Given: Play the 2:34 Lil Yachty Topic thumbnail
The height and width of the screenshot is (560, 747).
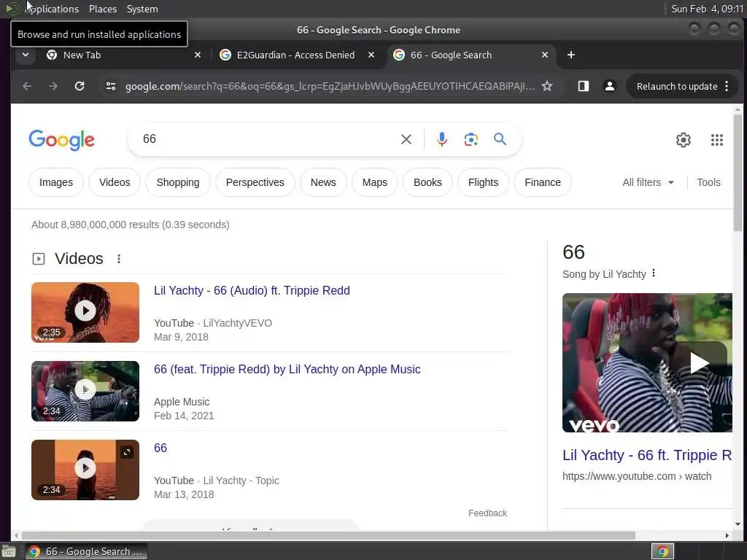Looking at the screenshot, I should pos(85,470).
